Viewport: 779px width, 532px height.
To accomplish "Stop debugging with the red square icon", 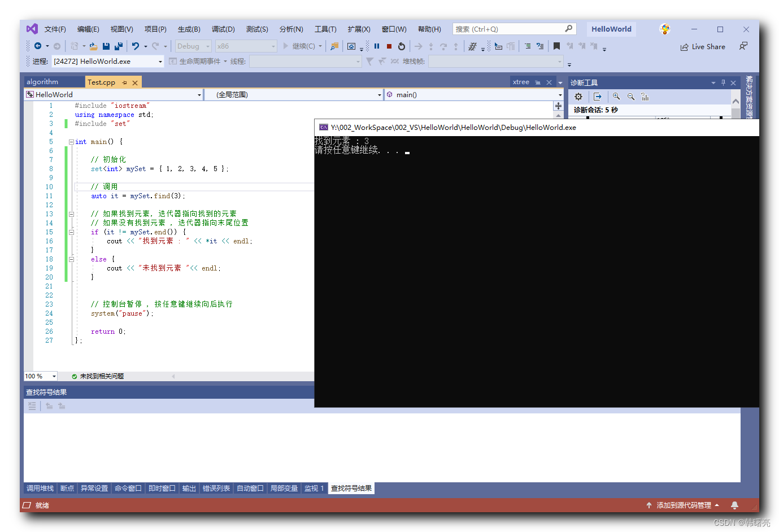I will click(x=389, y=46).
